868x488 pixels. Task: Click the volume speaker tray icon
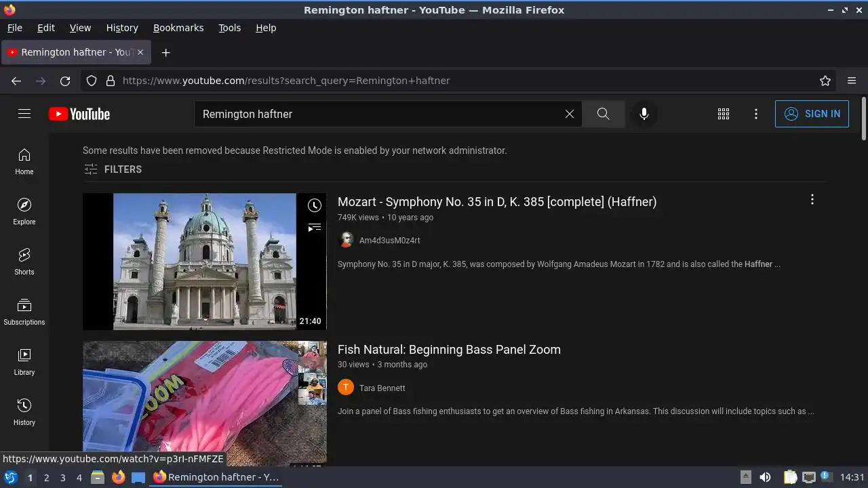[x=765, y=477]
